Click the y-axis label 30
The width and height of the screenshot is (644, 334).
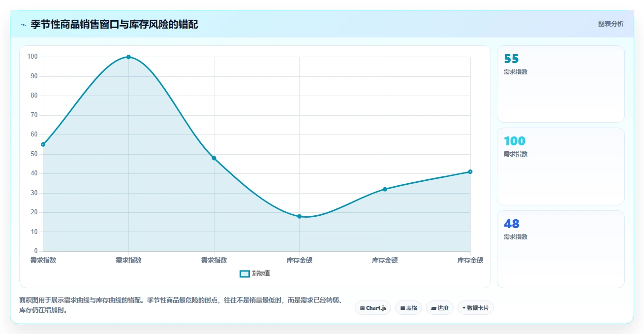click(33, 193)
